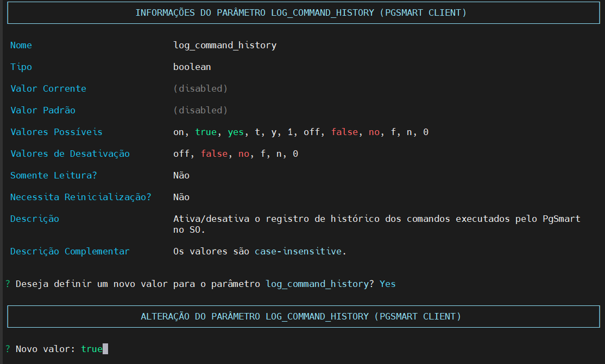
Task: Select the 'Nome' label
Action: pos(21,45)
